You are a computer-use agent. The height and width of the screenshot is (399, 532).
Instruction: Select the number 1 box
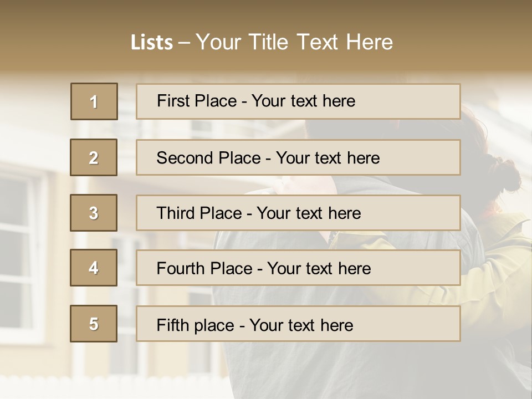pos(94,101)
